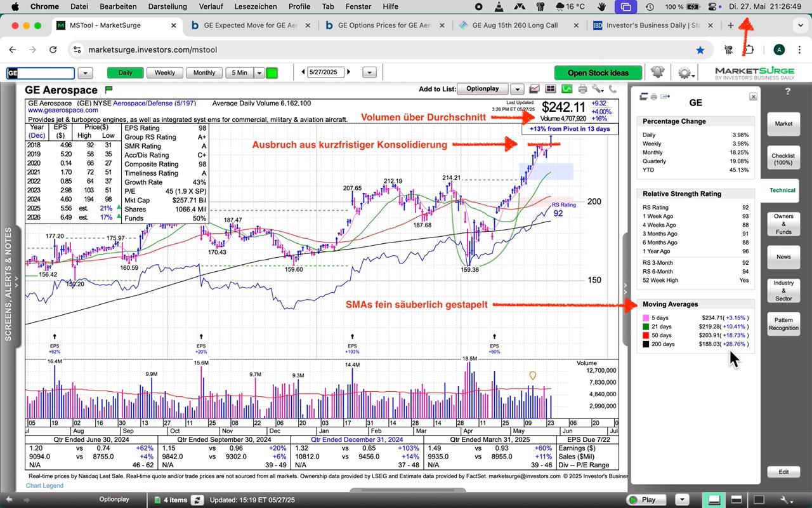
Task: Open the Owners & Funds side tab
Action: [783, 224]
